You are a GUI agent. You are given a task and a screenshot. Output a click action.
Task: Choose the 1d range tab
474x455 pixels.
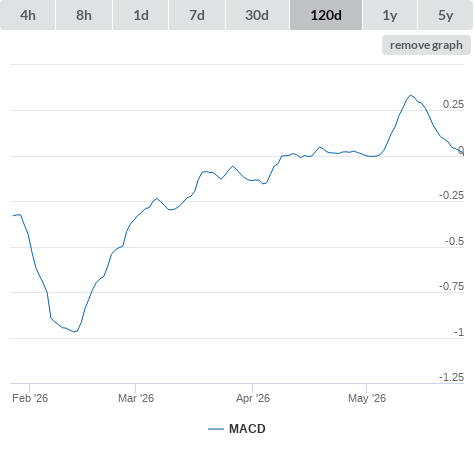tap(141, 15)
